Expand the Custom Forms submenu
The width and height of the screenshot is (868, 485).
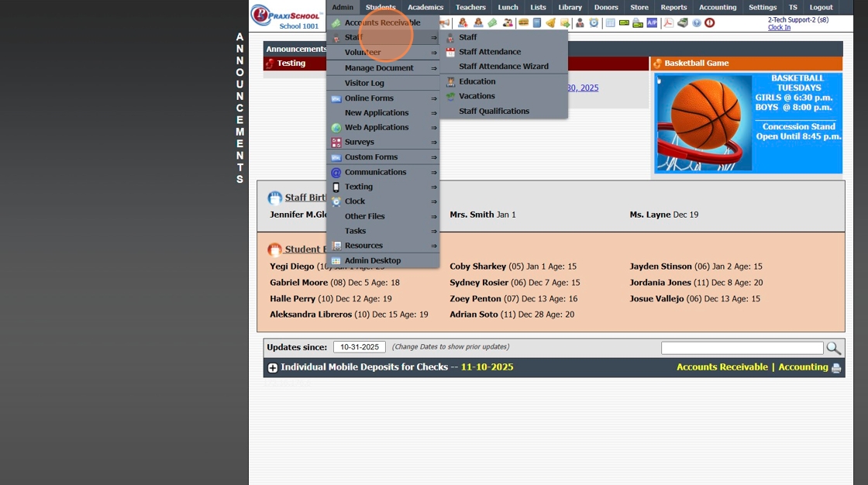click(x=383, y=157)
